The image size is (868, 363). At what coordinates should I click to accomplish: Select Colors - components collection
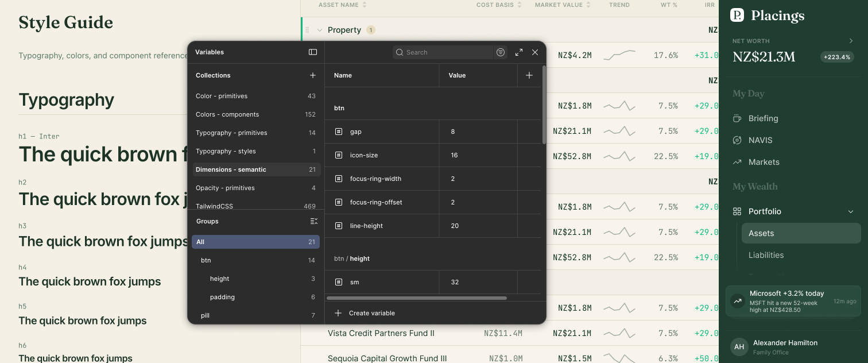[x=256, y=114]
